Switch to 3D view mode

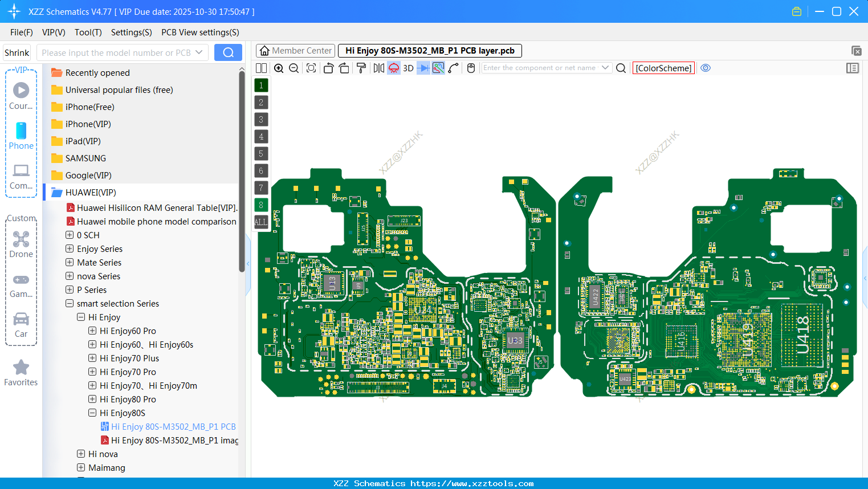408,68
